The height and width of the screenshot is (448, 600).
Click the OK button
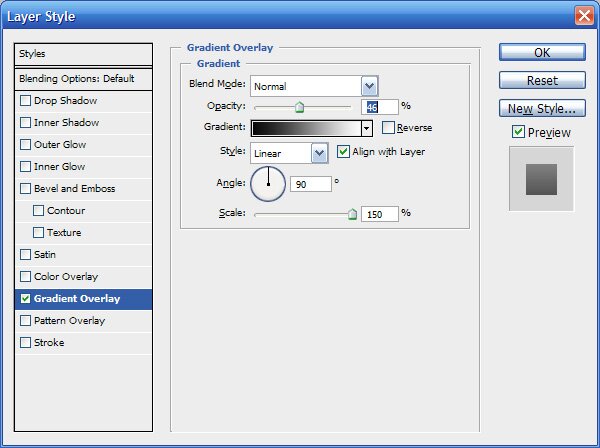tap(542, 52)
